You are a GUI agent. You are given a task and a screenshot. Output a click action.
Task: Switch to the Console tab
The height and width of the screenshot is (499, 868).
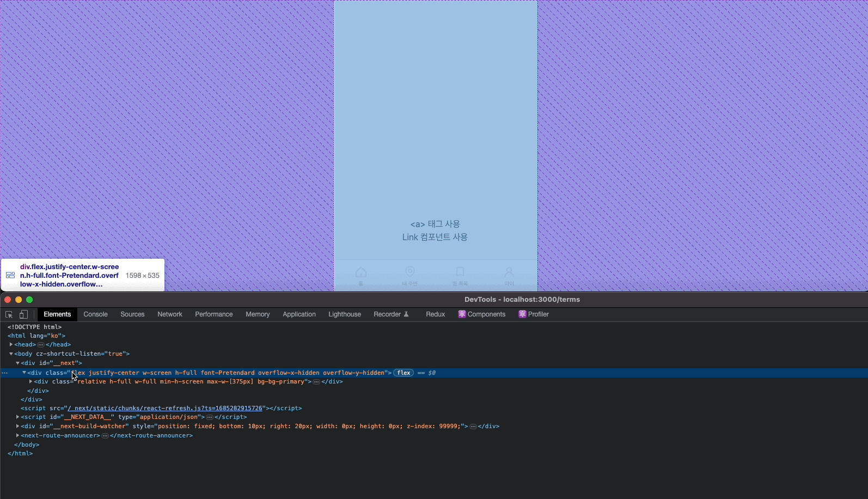tap(96, 314)
